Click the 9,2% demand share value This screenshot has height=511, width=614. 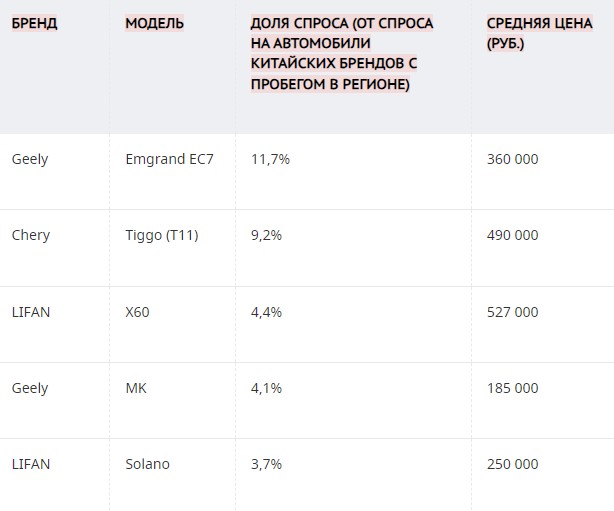point(266,235)
